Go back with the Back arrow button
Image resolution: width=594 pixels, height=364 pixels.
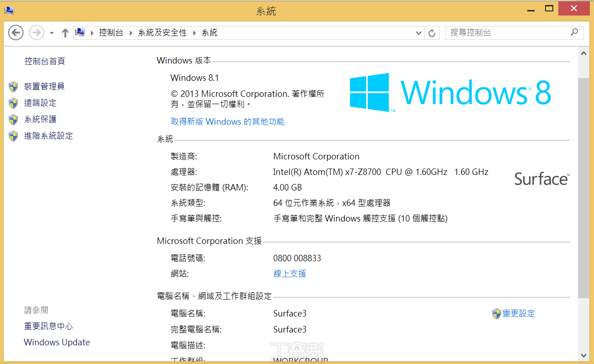click(16, 32)
